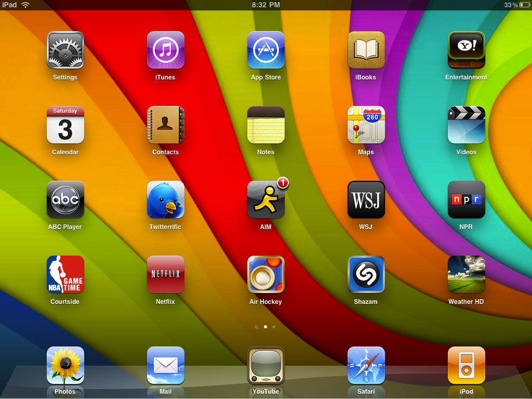The height and width of the screenshot is (399, 532).
Task: Tap the search page magnifier indicator
Action: click(257, 327)
